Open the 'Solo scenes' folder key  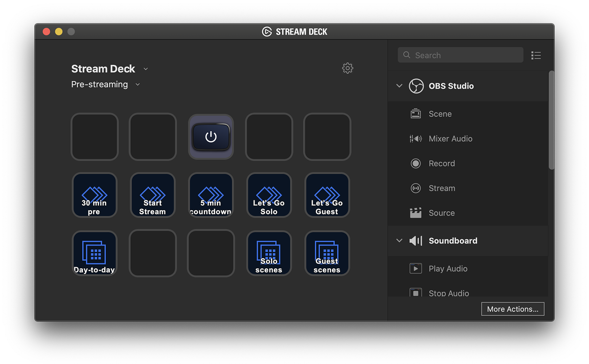[269, 253]
